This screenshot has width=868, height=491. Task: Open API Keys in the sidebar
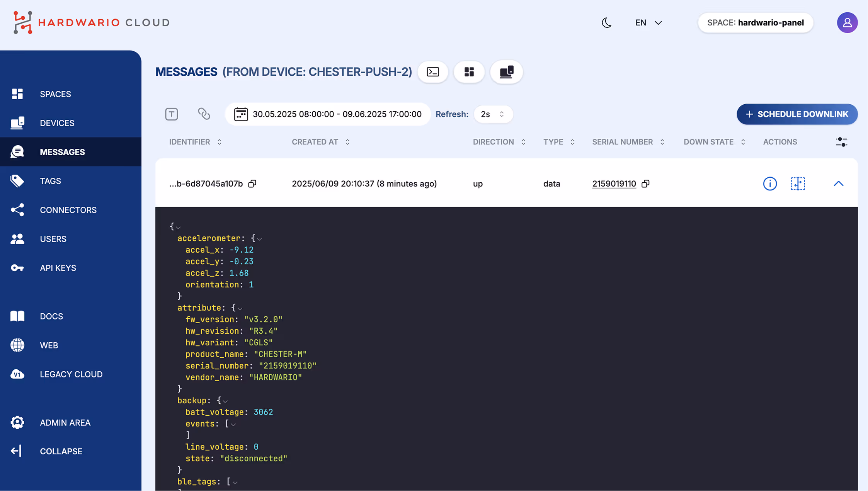[x=71, y=268]
